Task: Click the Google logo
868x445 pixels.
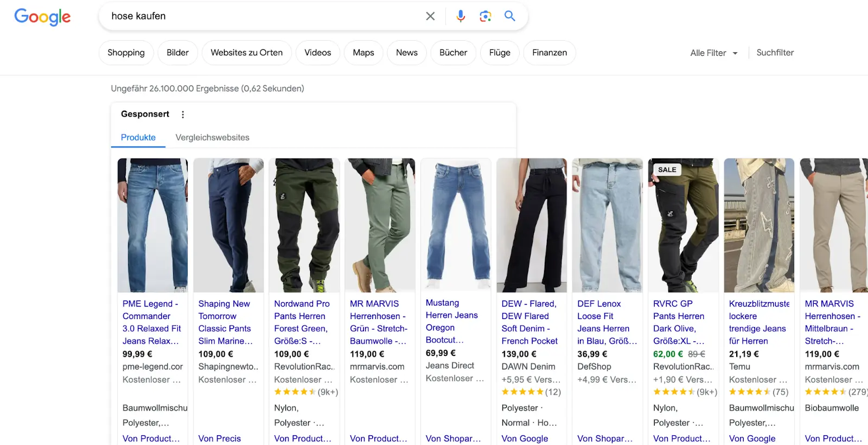Action: [x=42, y=17]
